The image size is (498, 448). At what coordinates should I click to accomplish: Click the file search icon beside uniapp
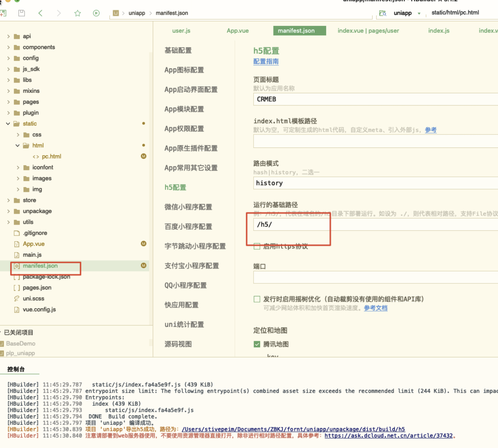(x=383, y=13)
